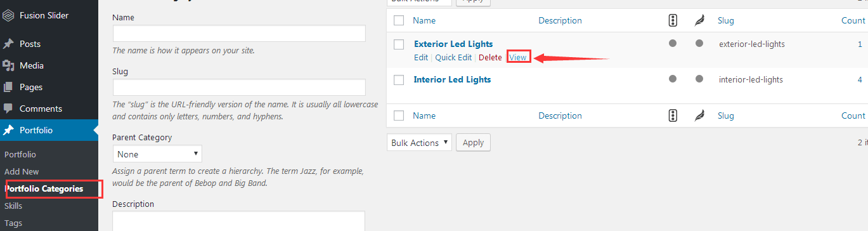Sort by readability feather column icon in header
Screen dimensions: 868x231
pos(699,20)
